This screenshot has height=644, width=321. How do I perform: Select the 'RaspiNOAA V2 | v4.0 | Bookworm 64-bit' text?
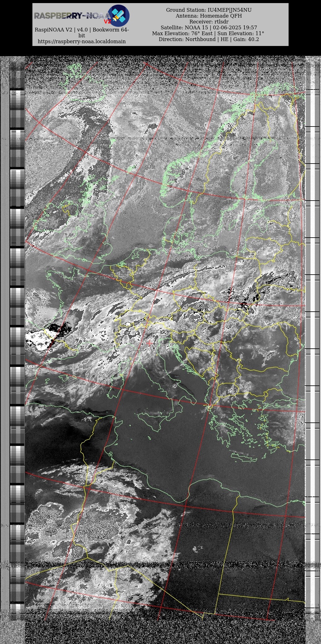pyautogui.click(x=82, y=33)
